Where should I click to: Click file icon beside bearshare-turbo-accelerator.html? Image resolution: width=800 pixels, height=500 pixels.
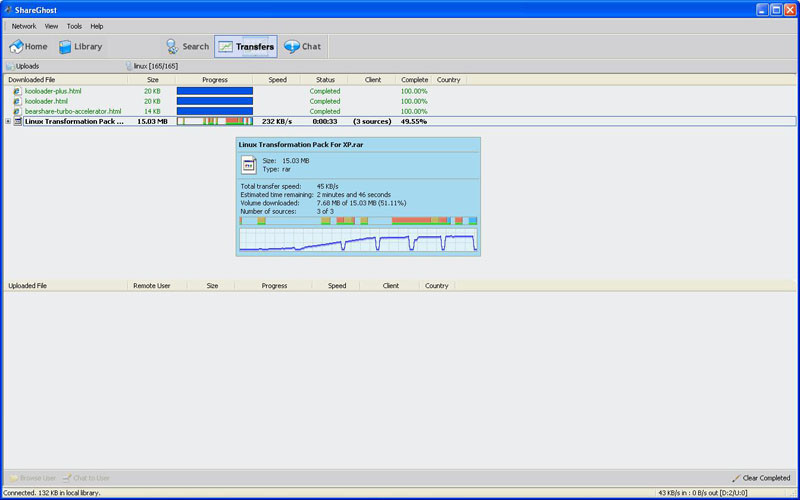coord(17,111)
